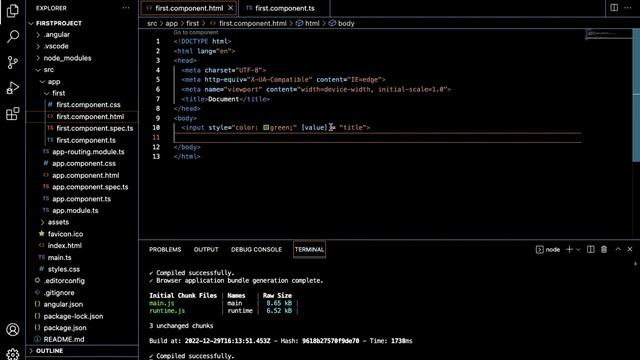
Task: Open editor more actions ellipsis
Action: pyautogui.click(x=628, y=8)
